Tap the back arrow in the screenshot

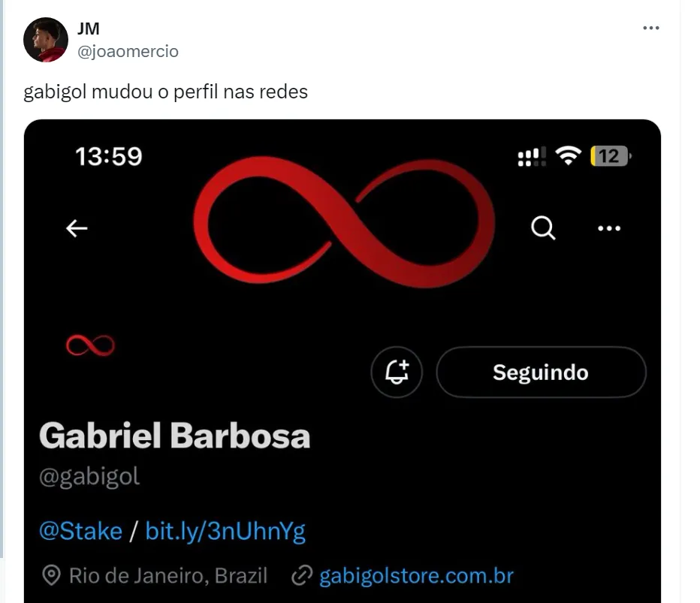(x=77, y=228)
